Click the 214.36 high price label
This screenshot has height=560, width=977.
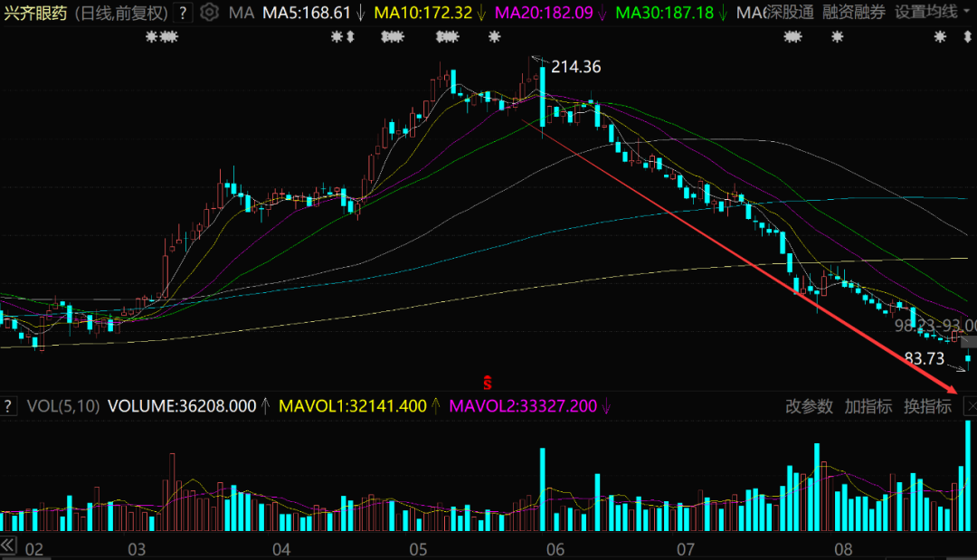click(576, 67)
